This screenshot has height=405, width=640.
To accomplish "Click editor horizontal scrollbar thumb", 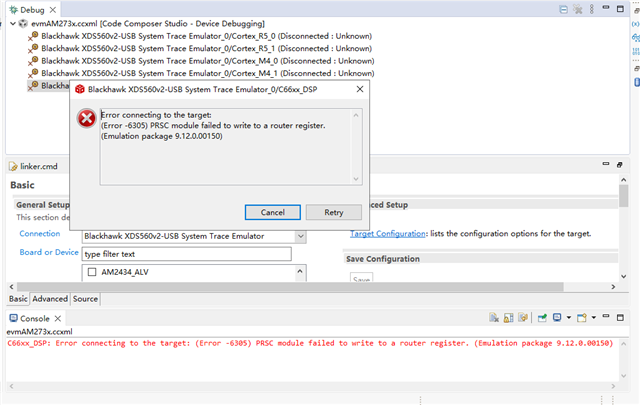I will pos(290,287).
